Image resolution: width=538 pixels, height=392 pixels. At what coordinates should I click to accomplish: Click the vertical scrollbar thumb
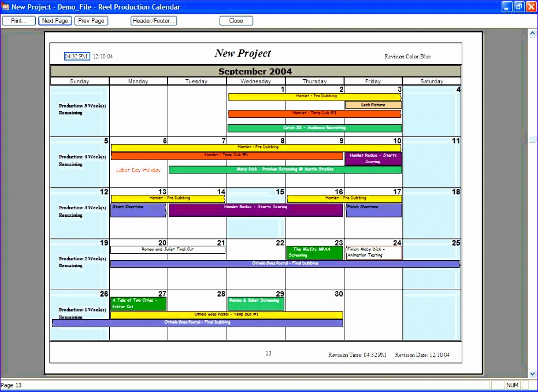point(532,139)
